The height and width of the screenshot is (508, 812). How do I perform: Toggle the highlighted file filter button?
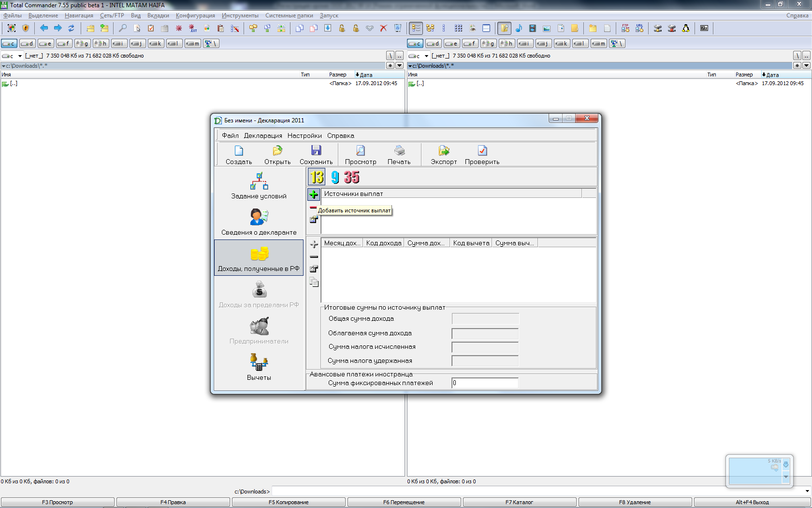point(504,28)
